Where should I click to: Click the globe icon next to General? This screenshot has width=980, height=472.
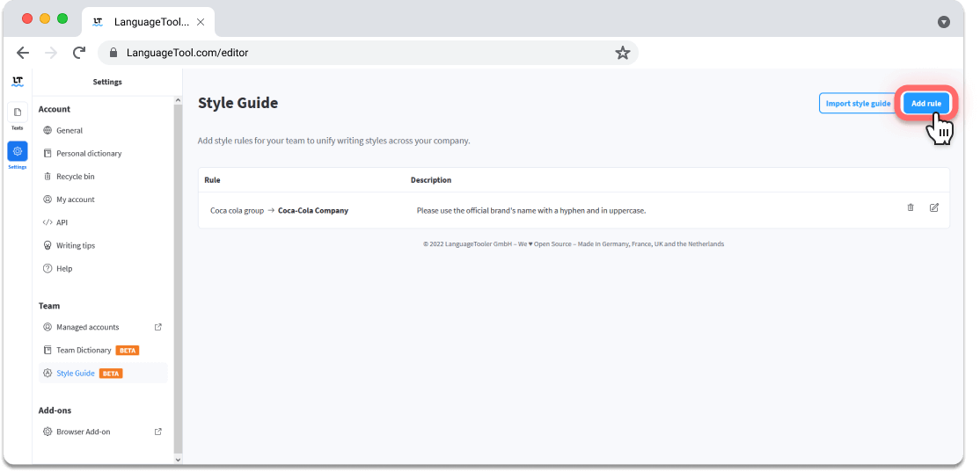click(x=48, y=130)
